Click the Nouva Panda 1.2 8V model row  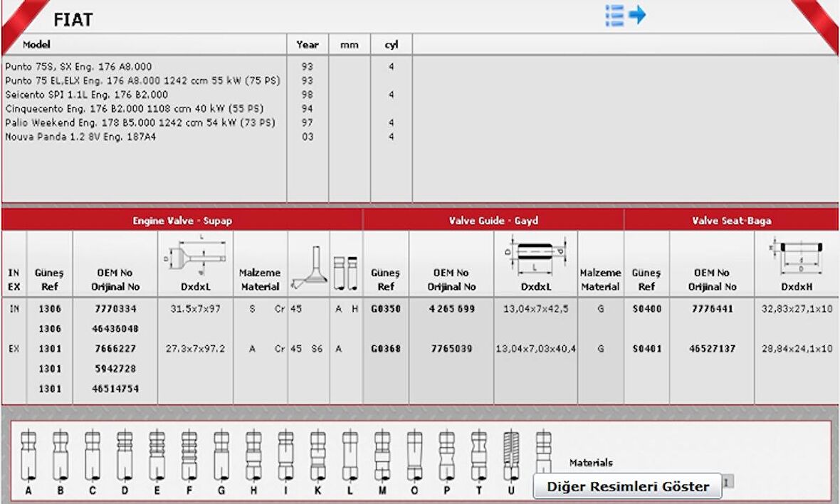(80, 137)
